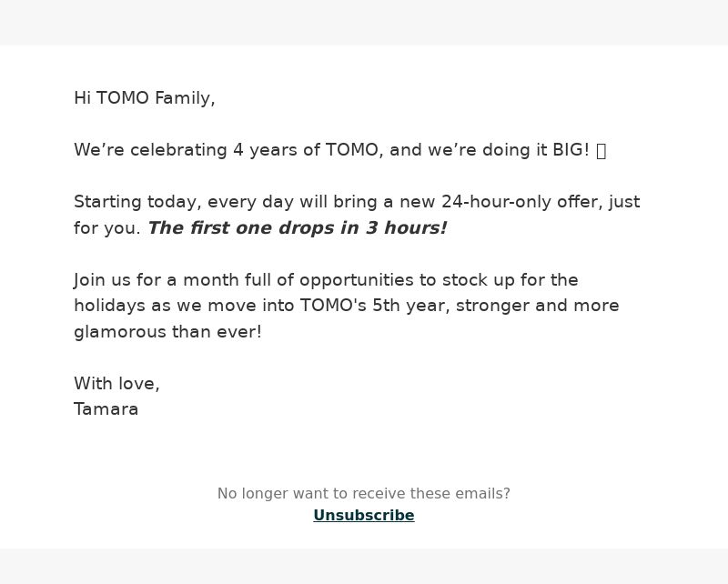This screenshot has width=728, height=584.
Task: Click the 'With love,' closing line
Action: coord(116,384)
